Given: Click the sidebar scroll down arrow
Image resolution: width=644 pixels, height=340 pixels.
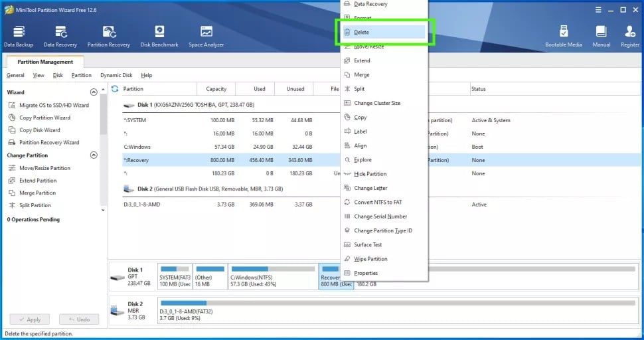Looking at the screenshot, I should [103, 211].
